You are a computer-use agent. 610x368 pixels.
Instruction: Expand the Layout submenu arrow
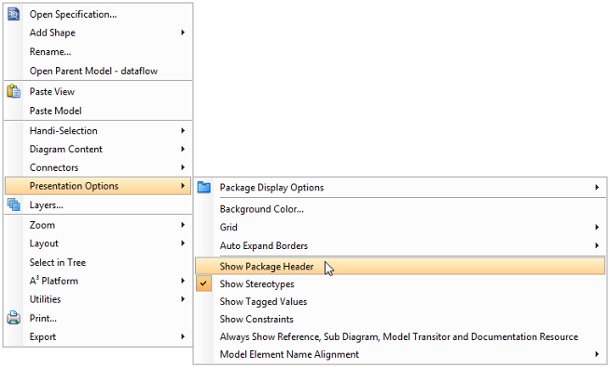pyautogui.click(x=182, y=243)
